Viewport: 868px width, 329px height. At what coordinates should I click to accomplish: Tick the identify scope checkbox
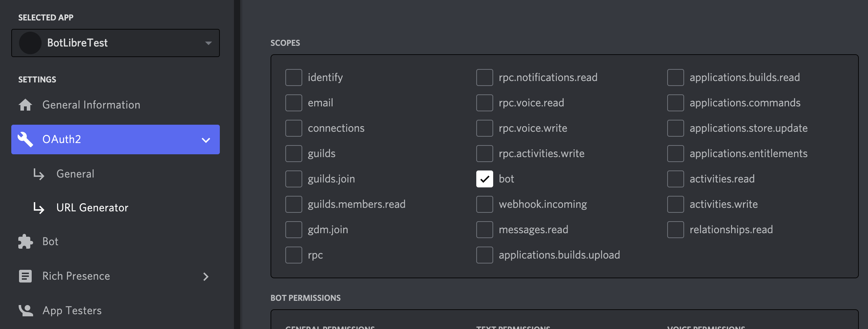click(x=294, y=77)
